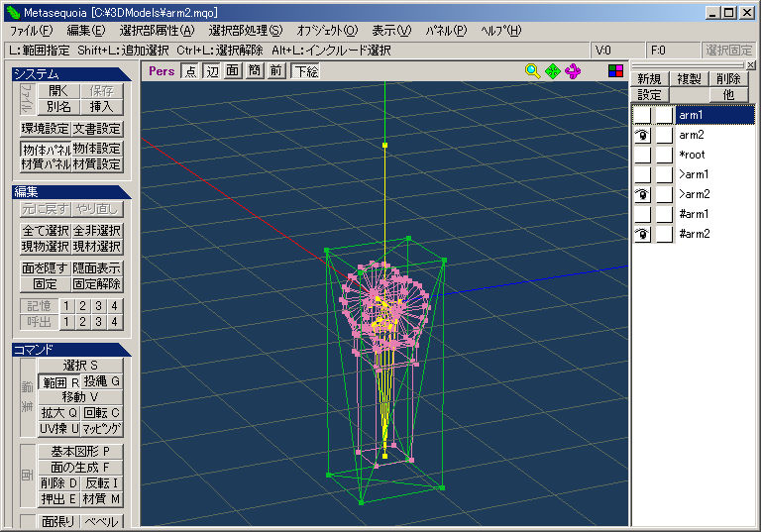
Task: Click the Metasequoia leaf title icon
Action: coord(13,12)
